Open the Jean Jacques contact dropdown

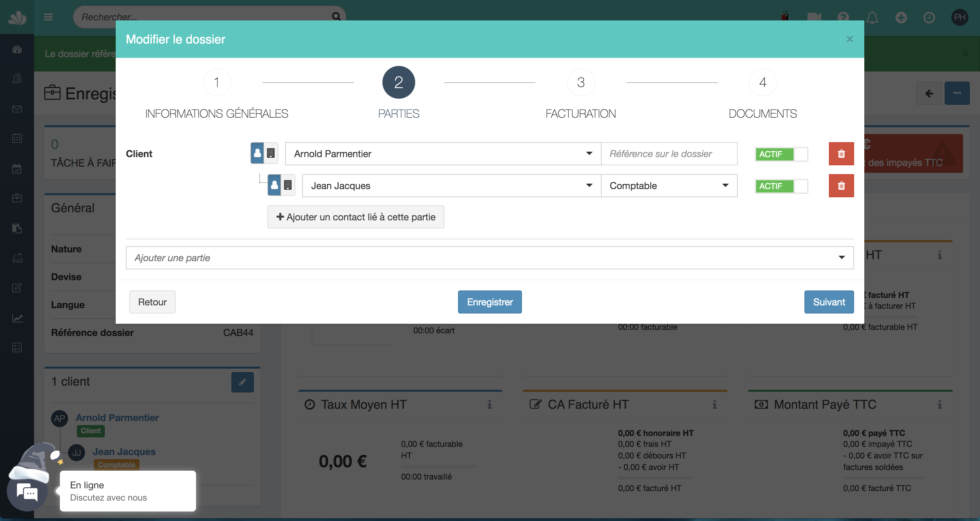452,186
